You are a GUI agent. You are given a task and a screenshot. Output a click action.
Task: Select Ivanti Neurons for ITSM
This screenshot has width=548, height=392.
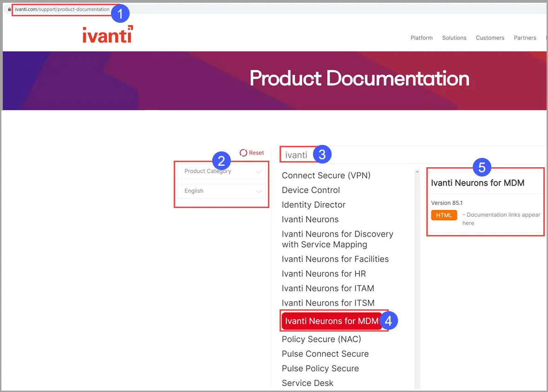pyautogui.click(x=328, y=303)
